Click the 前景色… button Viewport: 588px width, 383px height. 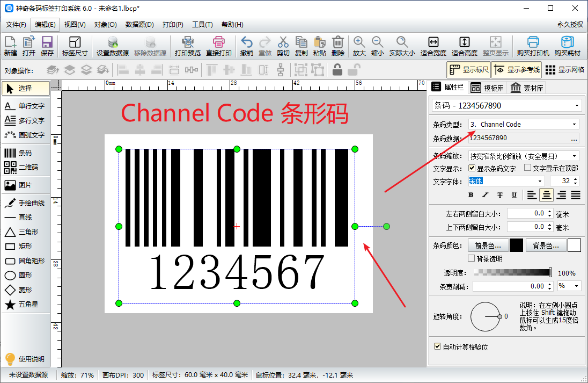tap(488, 245)
